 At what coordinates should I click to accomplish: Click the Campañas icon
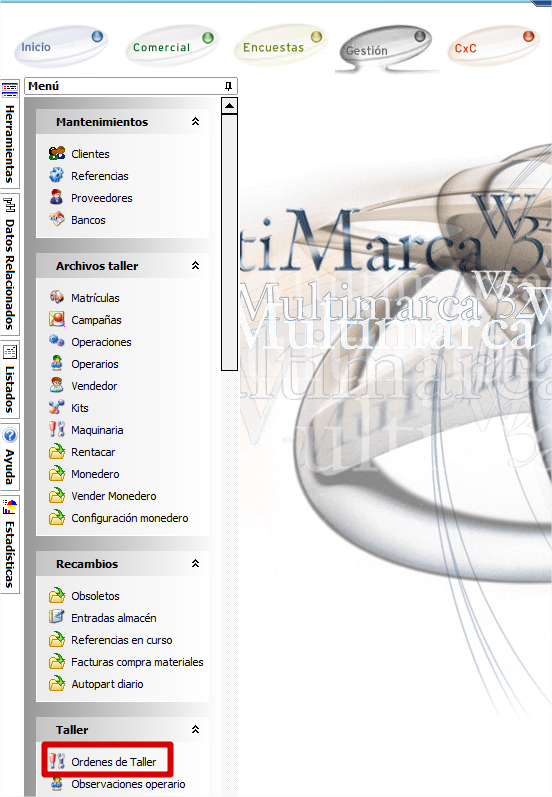point(57,319)
